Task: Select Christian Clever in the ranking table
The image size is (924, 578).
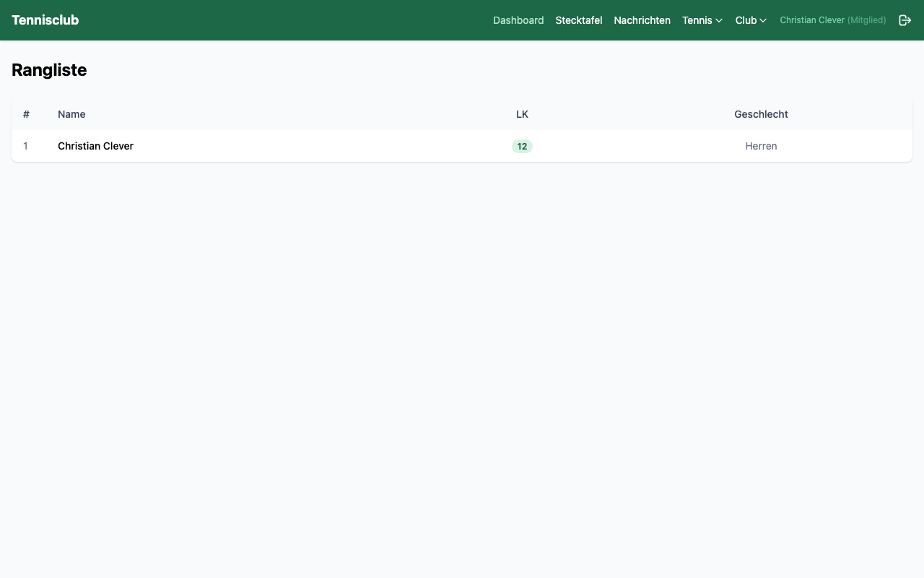Action: pyautogui.click(x=95, y=146)
